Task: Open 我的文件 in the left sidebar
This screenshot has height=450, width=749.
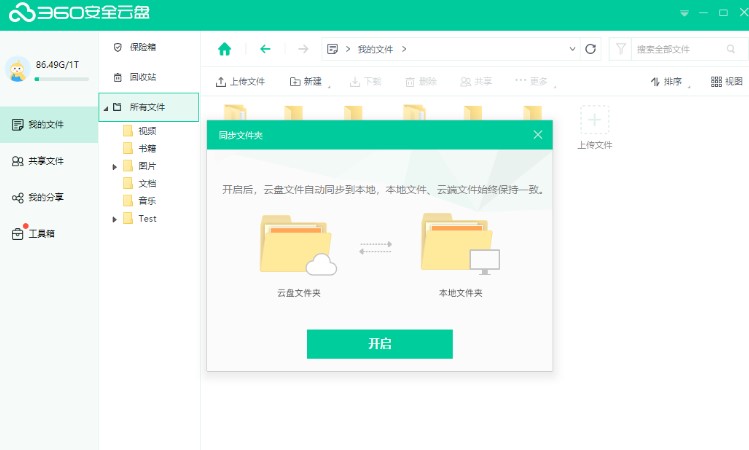Action: click(x=49, y=125)
